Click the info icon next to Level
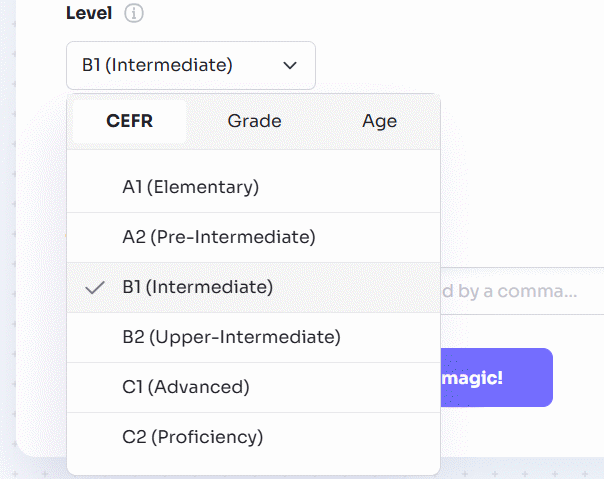Viewport: 604px width, 479px height. point(134,14)
